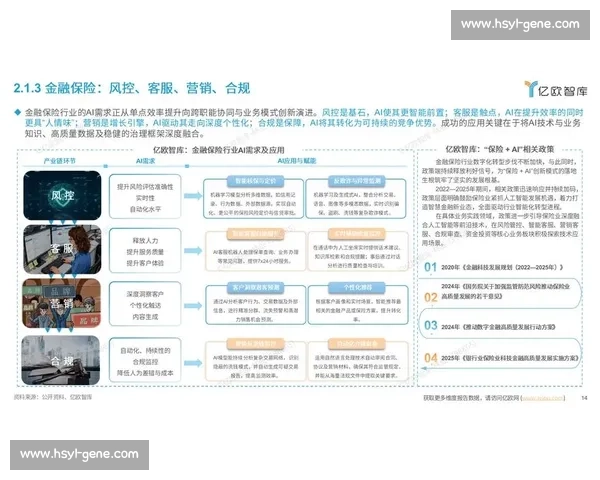Screen dimensions: 600x480
Task: Click the 释放人力 text line
Action: click(x=145, y=241)
